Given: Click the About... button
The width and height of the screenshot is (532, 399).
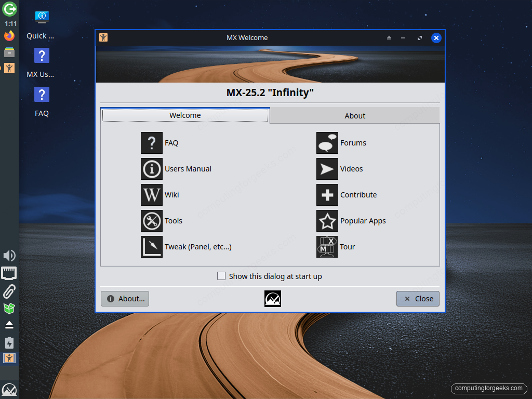Looking at the screenshot, I should click(125, 299).
